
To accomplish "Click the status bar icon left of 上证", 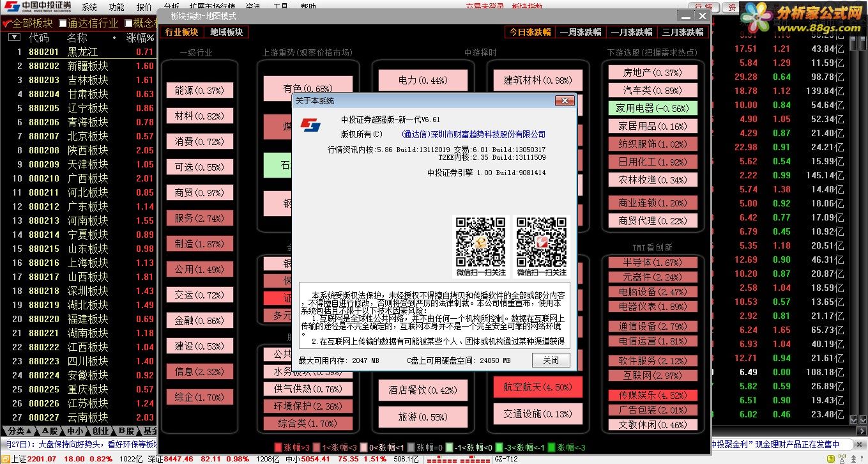I will click(5, 459).
